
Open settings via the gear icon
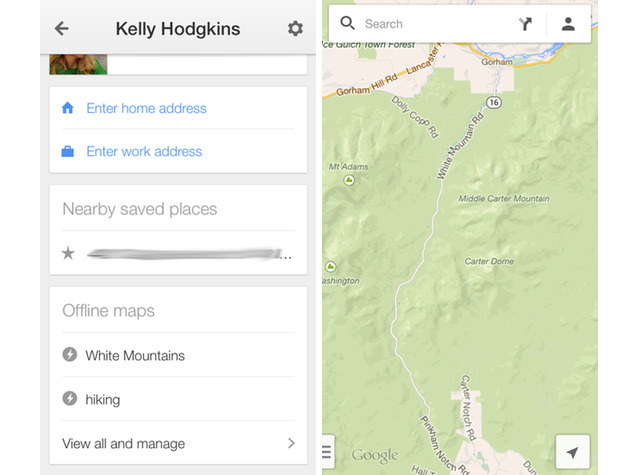click(295, 29)
